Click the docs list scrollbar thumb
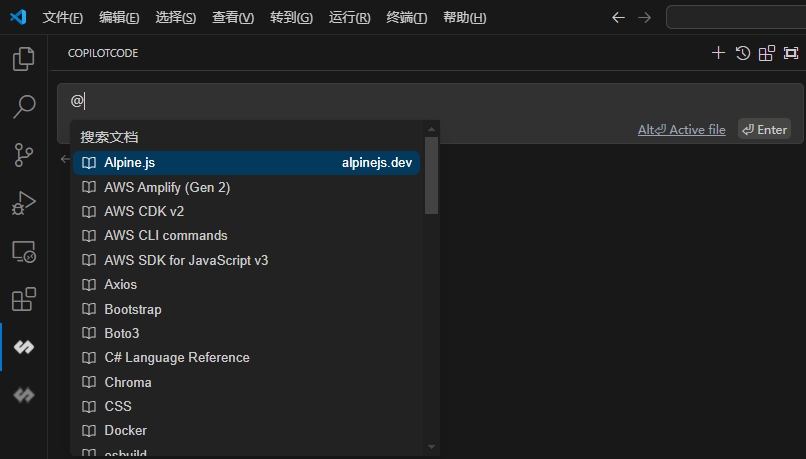 431,175
